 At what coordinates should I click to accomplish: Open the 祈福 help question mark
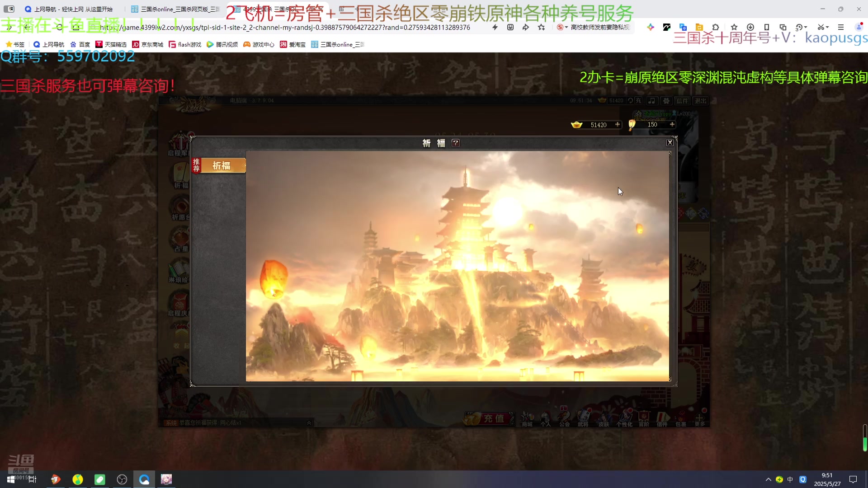coord(456,143)
